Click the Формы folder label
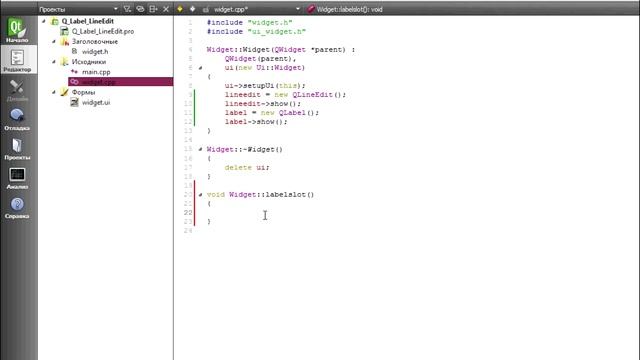Viewport: 640px width, 360px height. click(x=83, y=92)
